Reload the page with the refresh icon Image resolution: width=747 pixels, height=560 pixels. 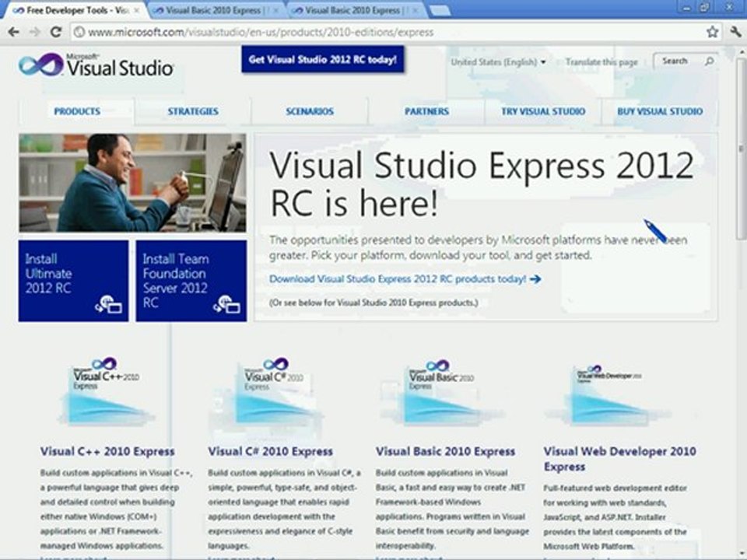click(x=56, y=32)
